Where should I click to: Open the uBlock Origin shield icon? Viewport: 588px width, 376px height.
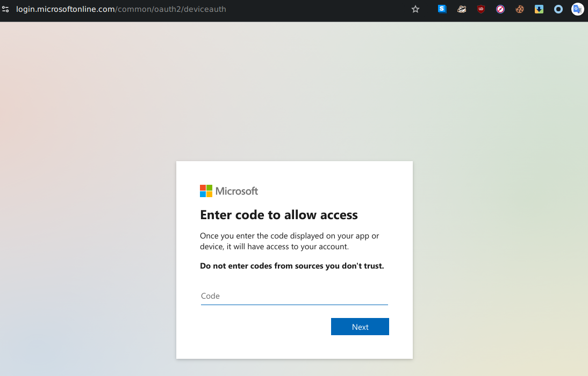pyautogui.click(x=481, y=9)
